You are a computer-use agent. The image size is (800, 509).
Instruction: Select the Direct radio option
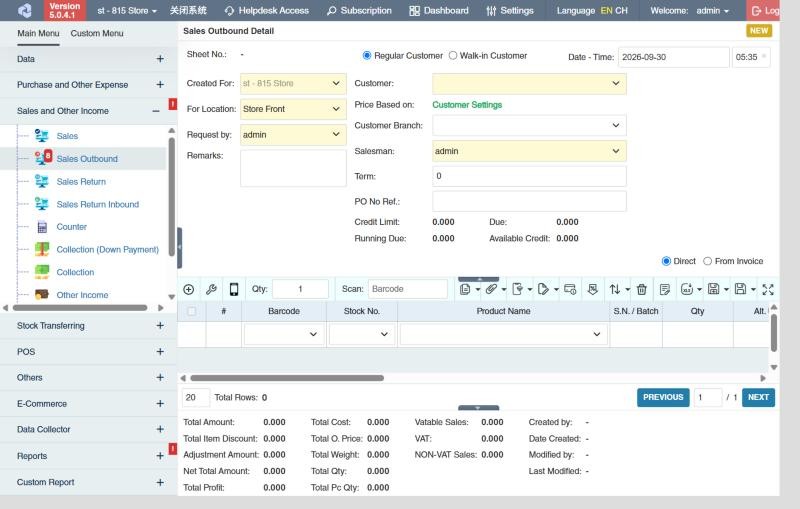[x=666, y=261]
